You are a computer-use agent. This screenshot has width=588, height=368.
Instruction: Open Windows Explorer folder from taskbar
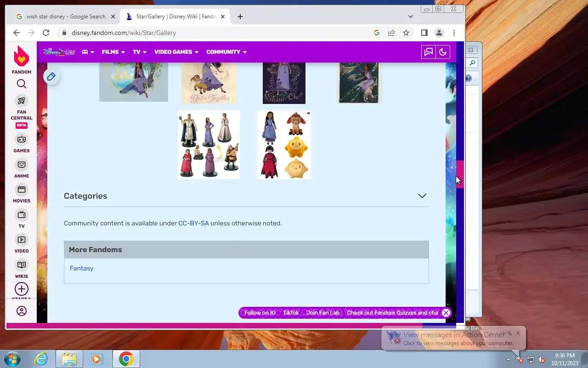pyautogui.click(x=69, y=359)
